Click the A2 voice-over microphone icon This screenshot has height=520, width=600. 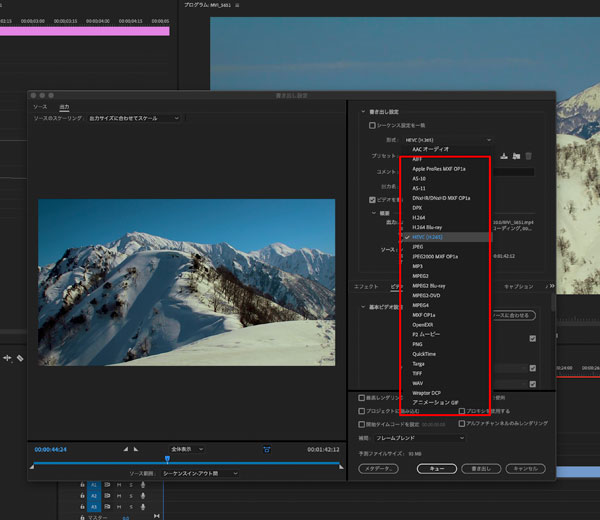click(143, 496)
